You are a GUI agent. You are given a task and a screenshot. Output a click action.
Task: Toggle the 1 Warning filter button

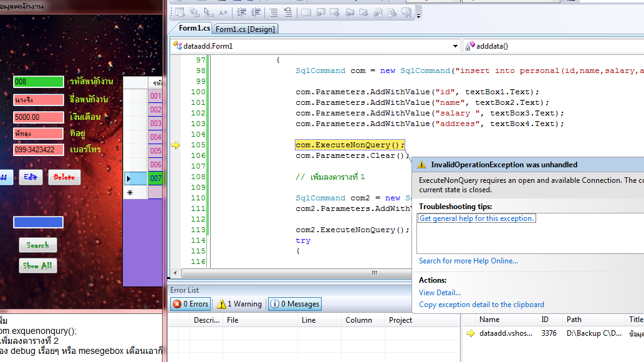pos(239,304)
